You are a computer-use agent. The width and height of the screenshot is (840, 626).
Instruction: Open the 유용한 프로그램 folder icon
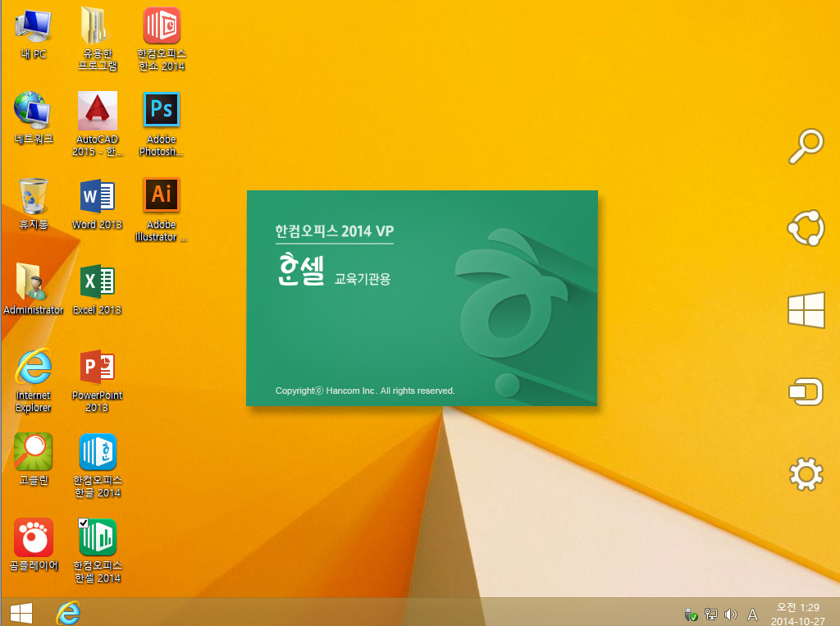point(97,39)
